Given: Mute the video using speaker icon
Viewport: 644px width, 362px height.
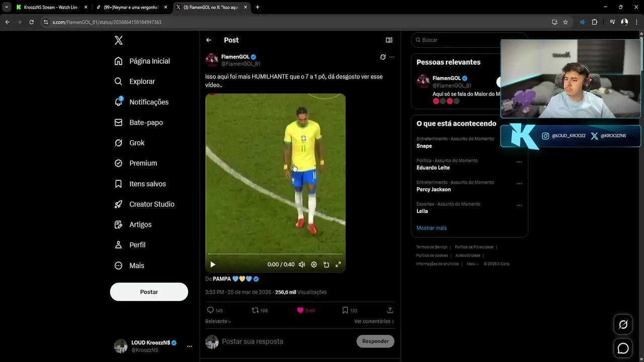Looking at the screenshot, I should point(302,264).
